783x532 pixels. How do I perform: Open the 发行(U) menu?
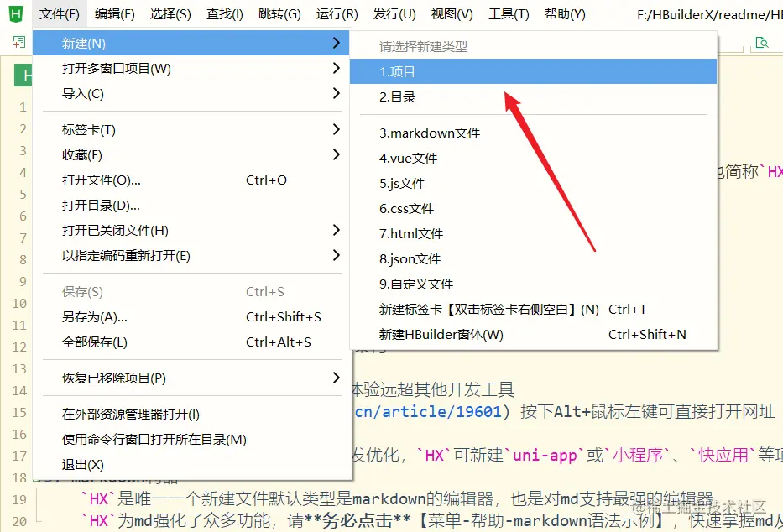click(x=394, y=14)
